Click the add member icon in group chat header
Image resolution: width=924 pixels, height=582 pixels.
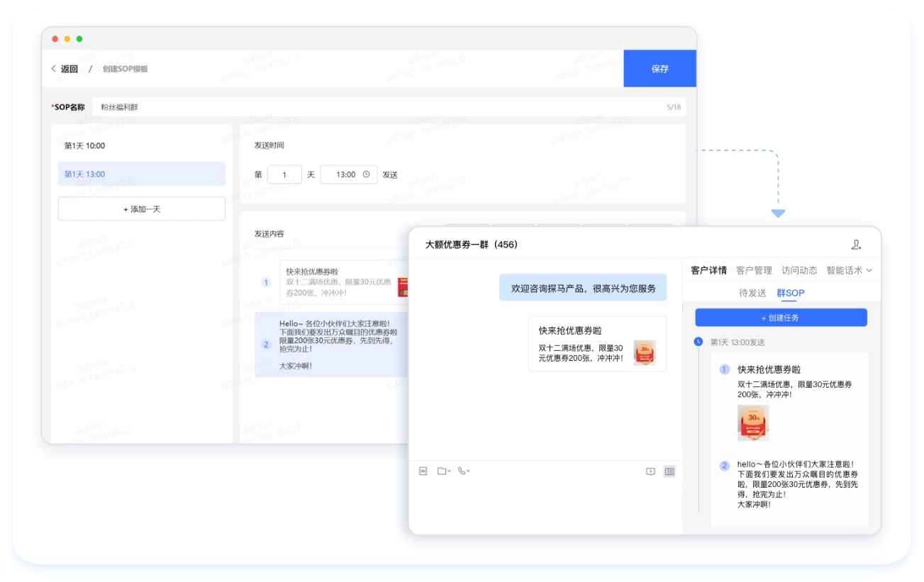coord(856,245)
